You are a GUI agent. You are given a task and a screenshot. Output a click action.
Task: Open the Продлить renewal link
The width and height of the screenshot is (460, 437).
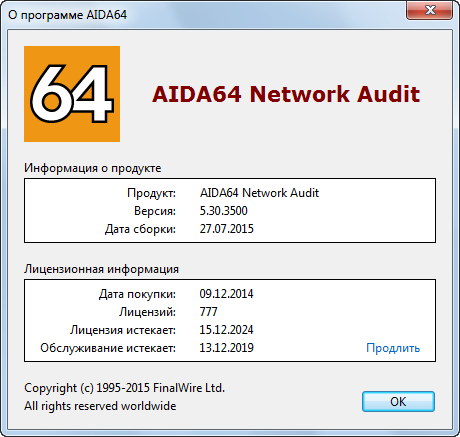(x=393, y=348)
